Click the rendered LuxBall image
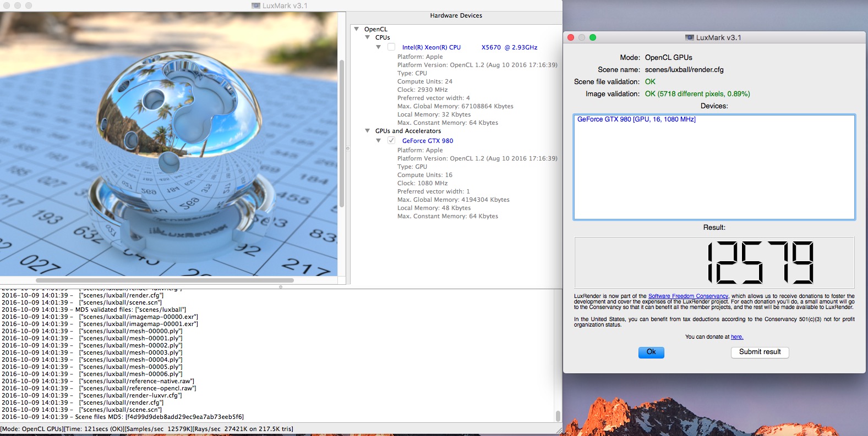Image resolution: width=868 pixels, height=436 pixels. (x=168, y=144)
